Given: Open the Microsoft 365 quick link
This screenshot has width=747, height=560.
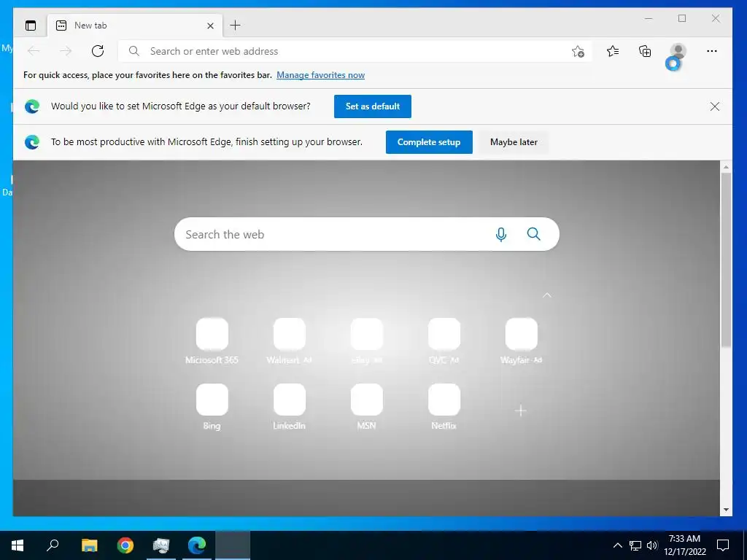Looking at the screenshot, I should (x=212, y=341).
